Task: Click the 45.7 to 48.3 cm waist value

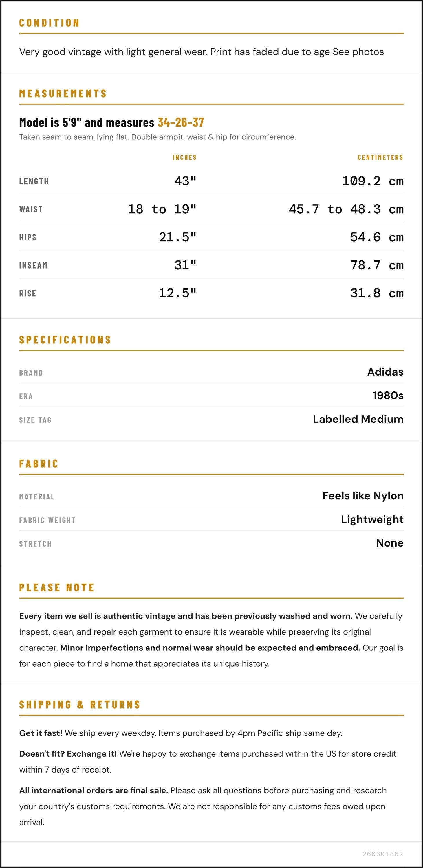Action: 346,209
